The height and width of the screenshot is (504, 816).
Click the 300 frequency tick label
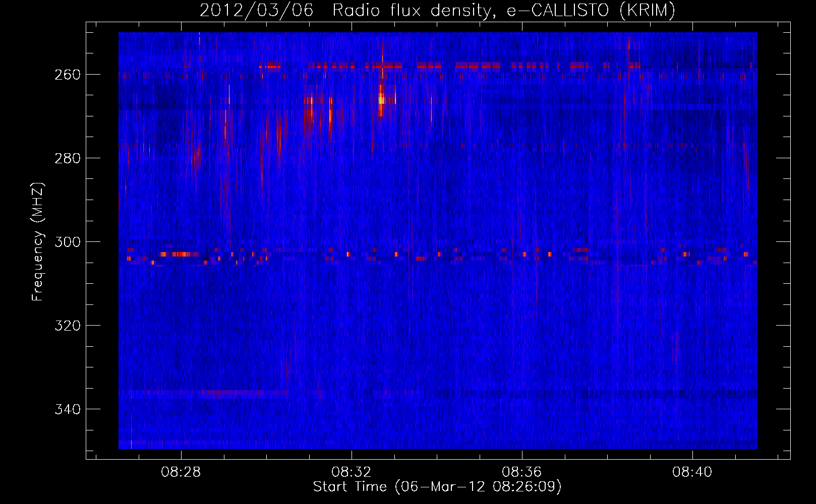[67, 242]
